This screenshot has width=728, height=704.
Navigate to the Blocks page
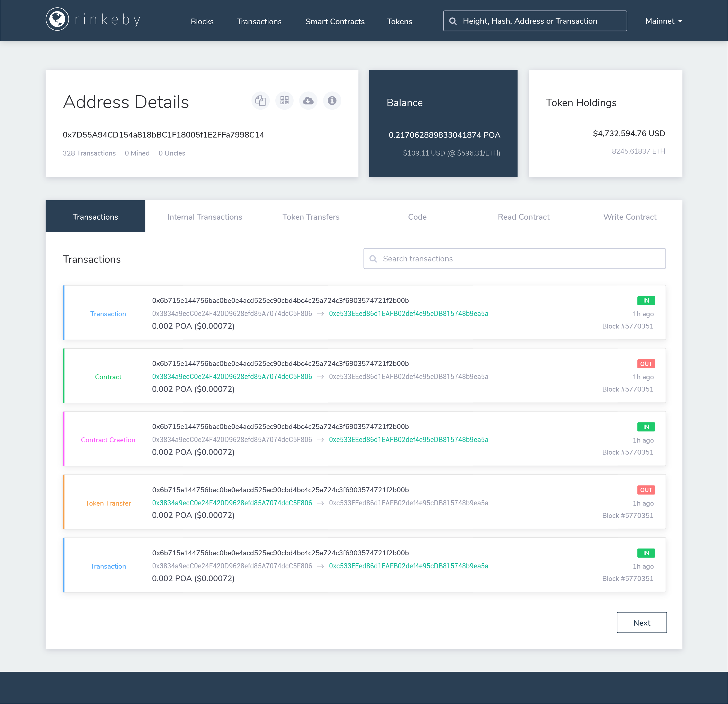pyautogui.click(x=202, y=21)
